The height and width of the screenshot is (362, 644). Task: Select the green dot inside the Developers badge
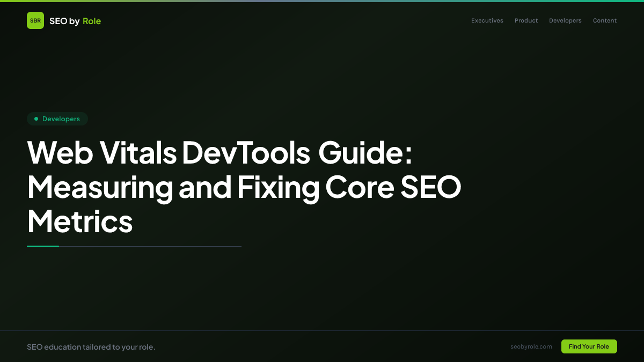coord(35,119)
